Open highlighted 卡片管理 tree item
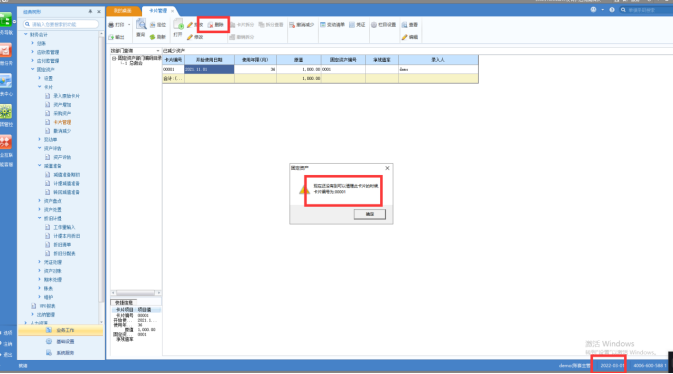Viewport: 673px width, 374px height. coord(62,122)
